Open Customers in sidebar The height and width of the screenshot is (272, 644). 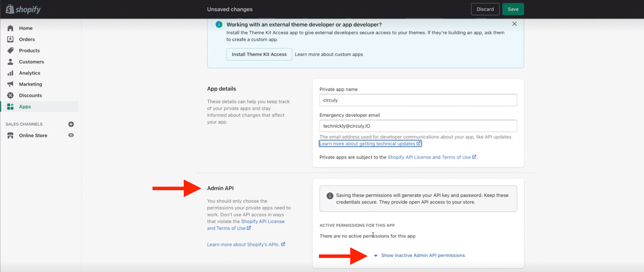click(x=31, y=62)
